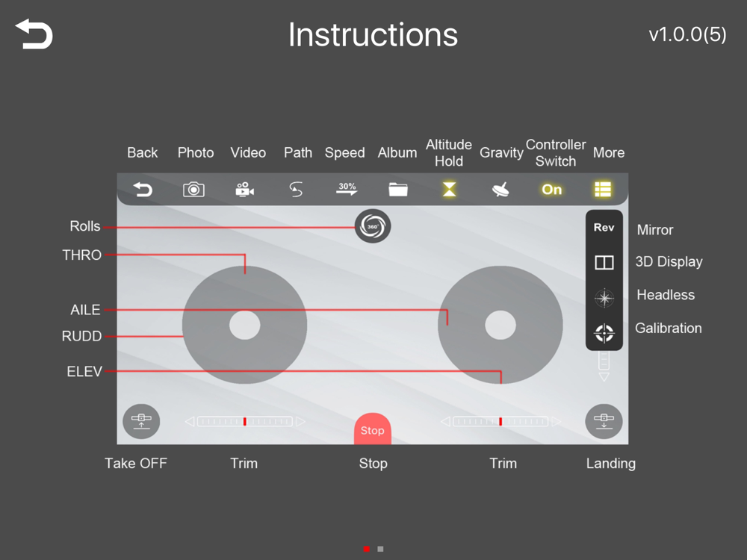Go back using top-left return arrow

[34, 34]
